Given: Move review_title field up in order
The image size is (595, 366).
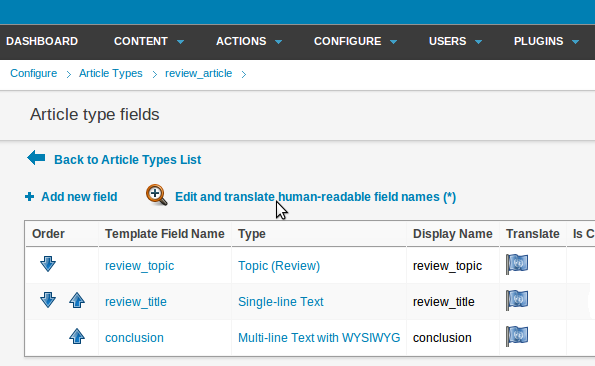Looking at the screenshot, I should (77, 300).
